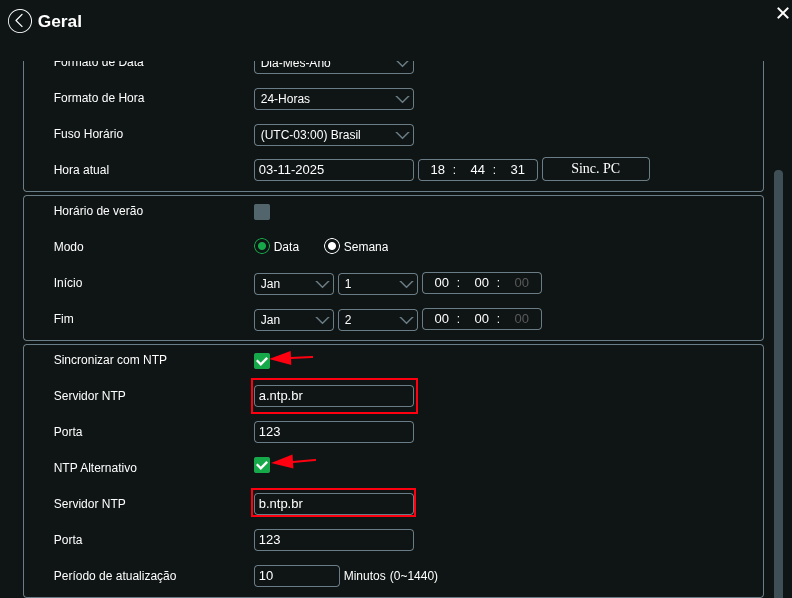Open the Início month dropdown
This screenshot has height=598, width=792.
point(294,283)
